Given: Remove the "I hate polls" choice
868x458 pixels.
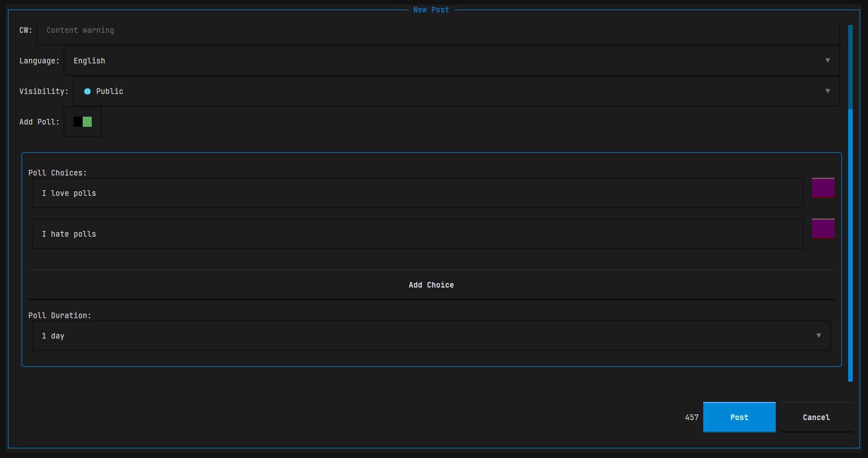Looking at the screenshot, I should (823, 228).
